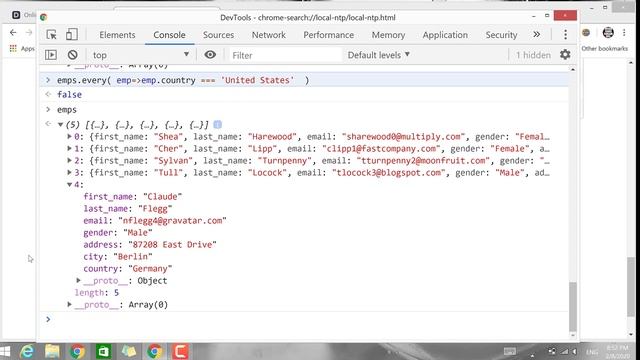Open File Explorer from the taskbar
640x360 pixels.
coord(52,351)
